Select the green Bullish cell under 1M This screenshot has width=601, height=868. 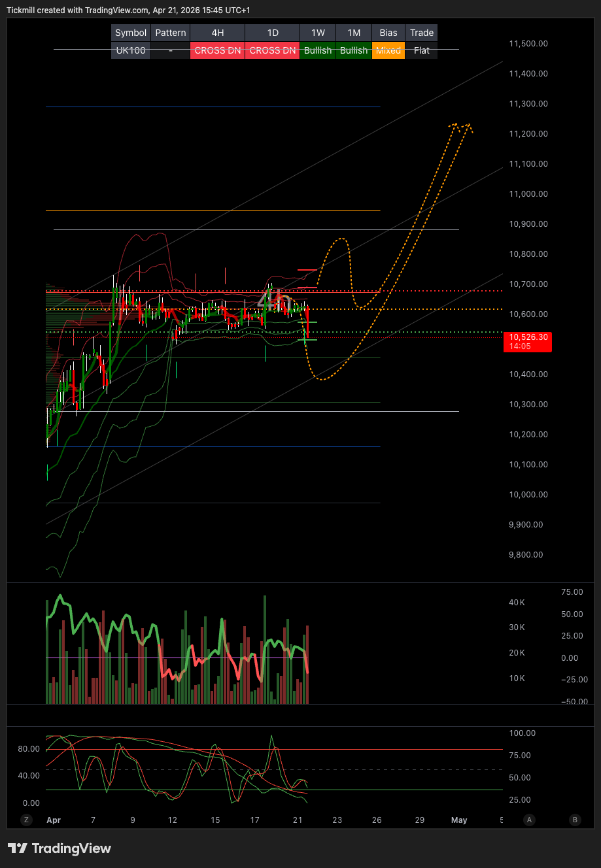tap(353, 50)
